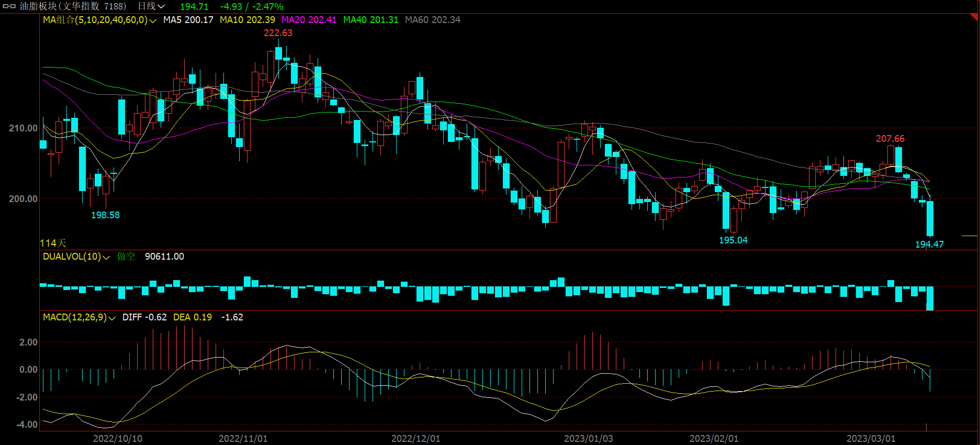Click the 210.00 price axis label

coord(23,128)
